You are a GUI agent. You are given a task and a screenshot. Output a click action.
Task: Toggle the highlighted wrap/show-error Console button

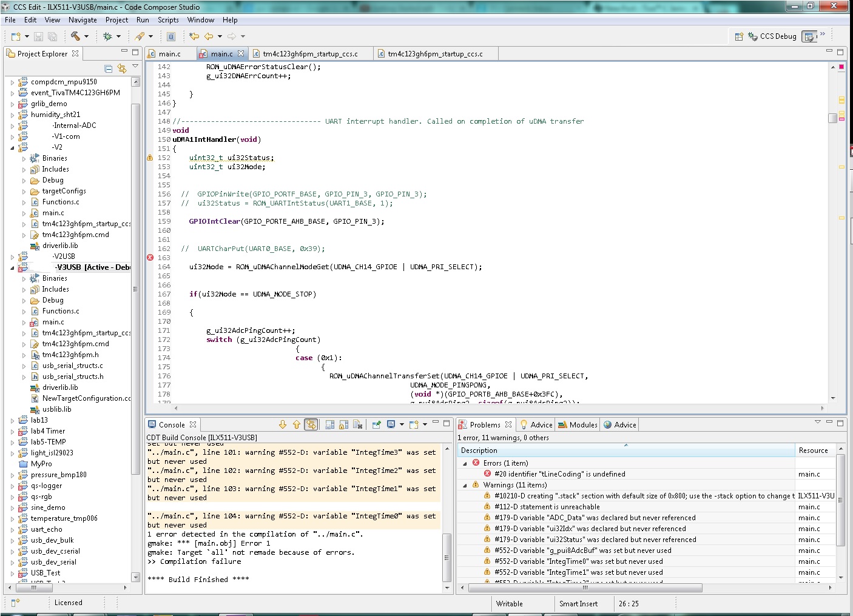click(311, 424)
